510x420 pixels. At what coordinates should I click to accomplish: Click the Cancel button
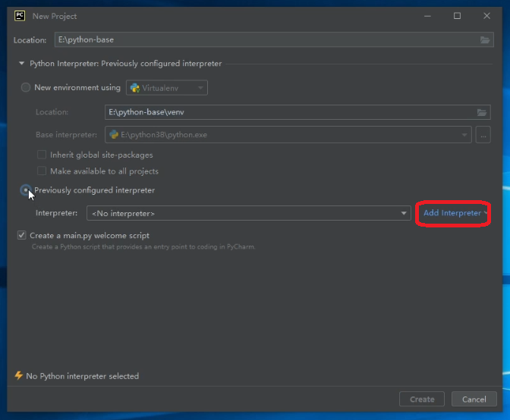[474, 400]
